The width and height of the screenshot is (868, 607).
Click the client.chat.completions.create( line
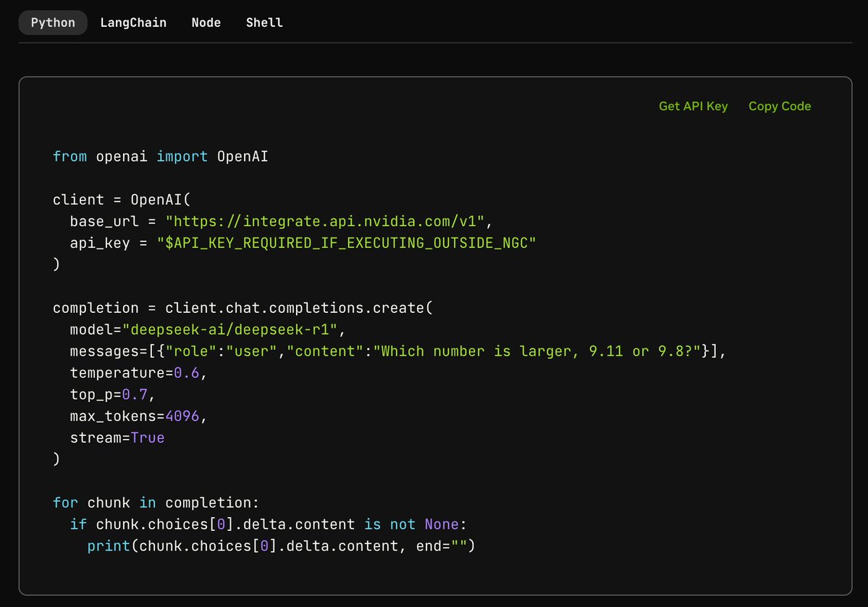(243, 307)
